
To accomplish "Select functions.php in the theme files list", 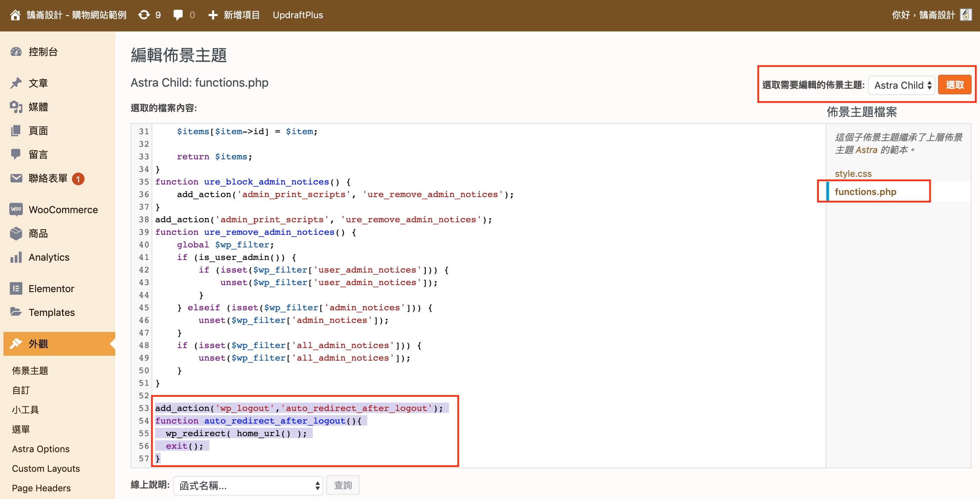I will point(865,191).
